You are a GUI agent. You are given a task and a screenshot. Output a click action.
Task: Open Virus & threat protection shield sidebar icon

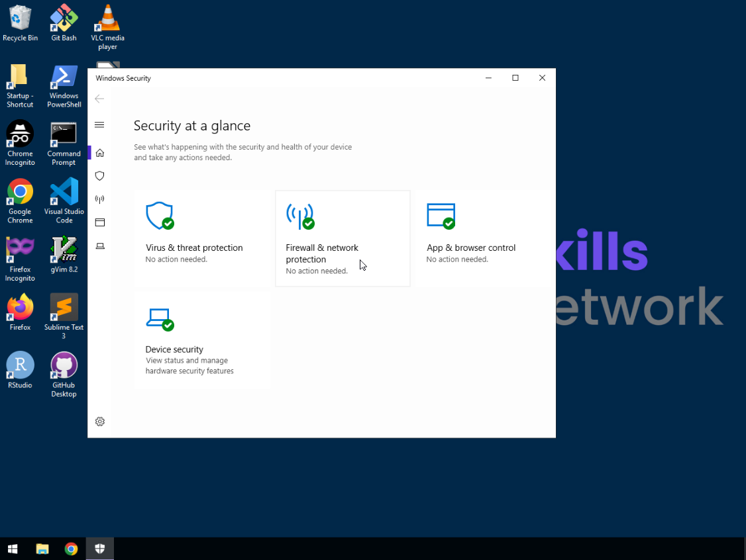99,175
